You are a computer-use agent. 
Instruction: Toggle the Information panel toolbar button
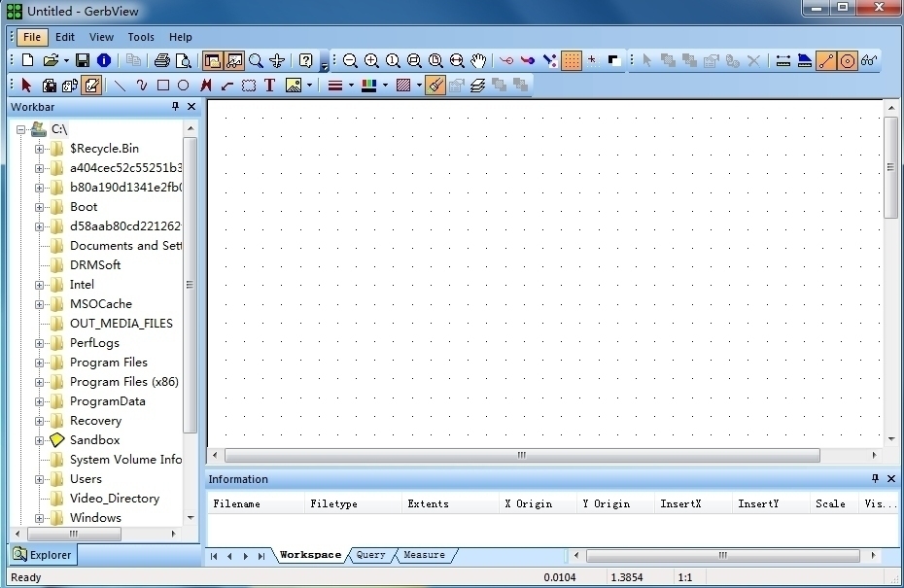tap(234, 60)
